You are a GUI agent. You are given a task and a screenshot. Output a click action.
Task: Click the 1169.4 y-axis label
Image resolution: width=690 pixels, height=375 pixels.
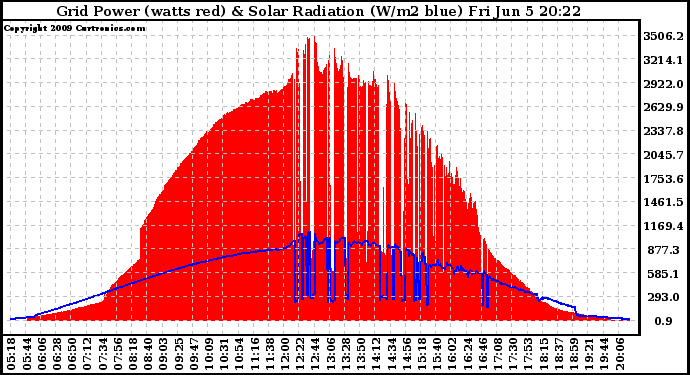pos(663,226)
